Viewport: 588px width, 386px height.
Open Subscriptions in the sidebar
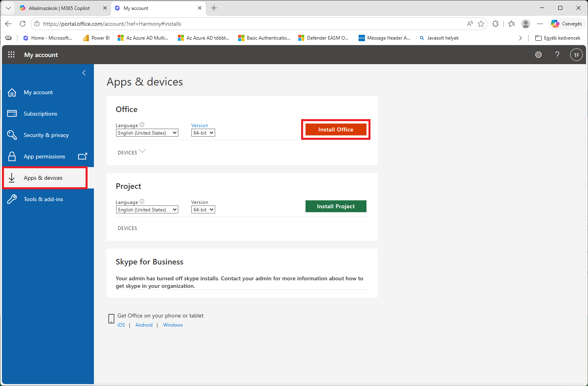pyautogui.click(x=48, y=114)
